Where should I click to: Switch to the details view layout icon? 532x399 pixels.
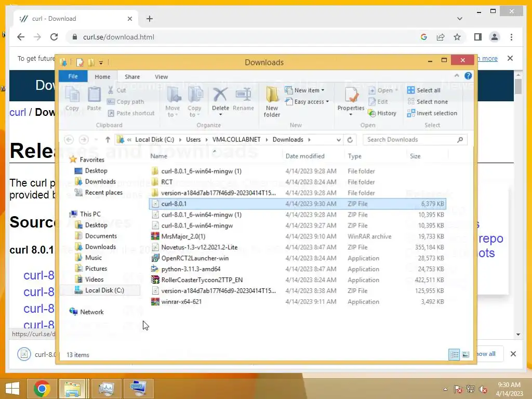click(x=454, y=354)
